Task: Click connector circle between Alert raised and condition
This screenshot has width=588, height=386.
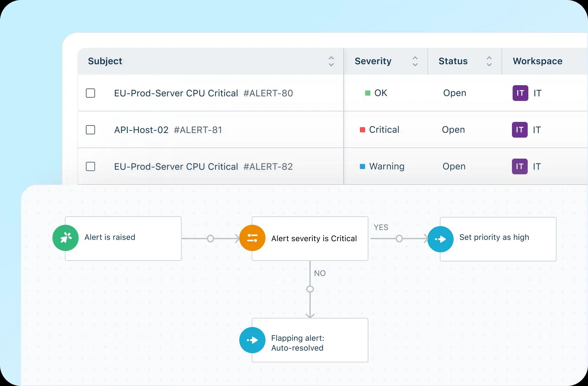Action: (x=210, y=239)
